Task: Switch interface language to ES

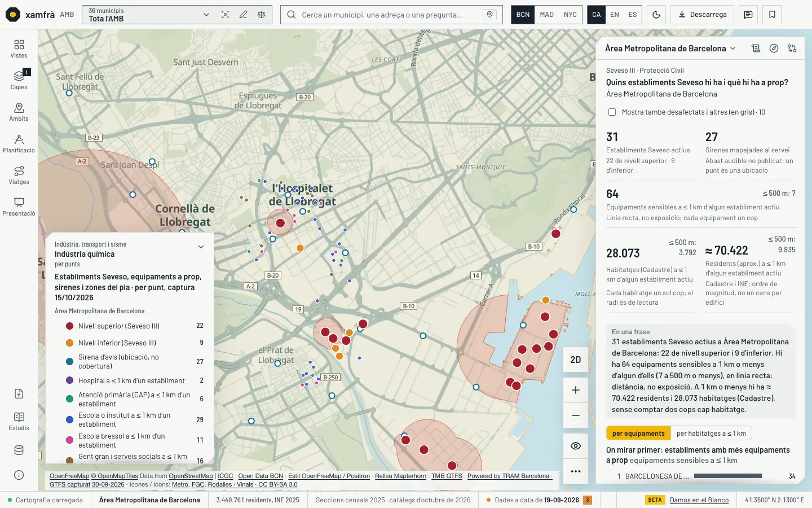Action: 633,15
